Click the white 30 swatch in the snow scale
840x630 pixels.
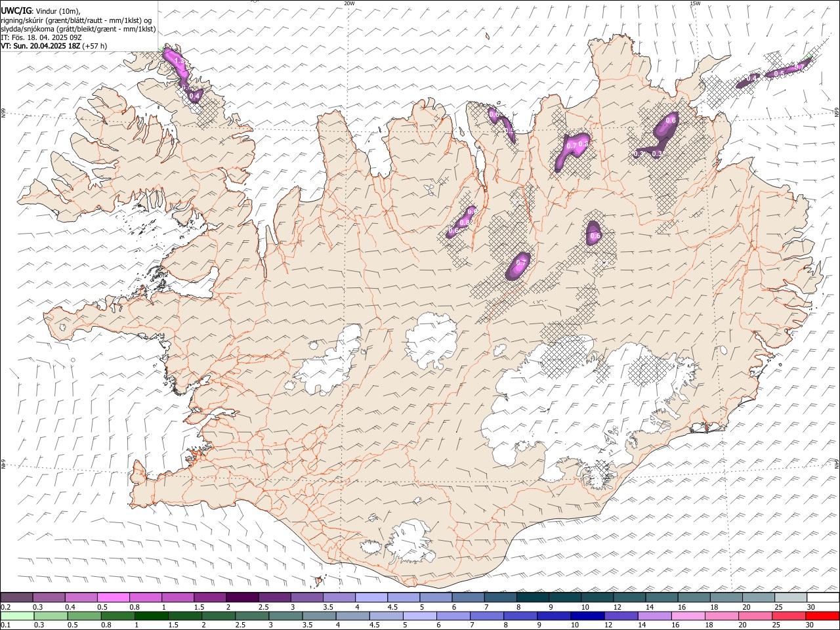tap(823, 597)
